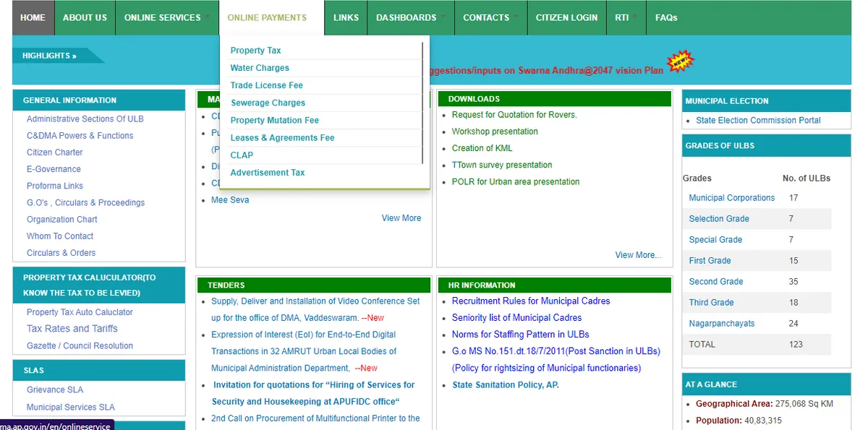Expand the DASHBOARDS dropdown
Screen dimensions: 868x430
click(406, 18)
